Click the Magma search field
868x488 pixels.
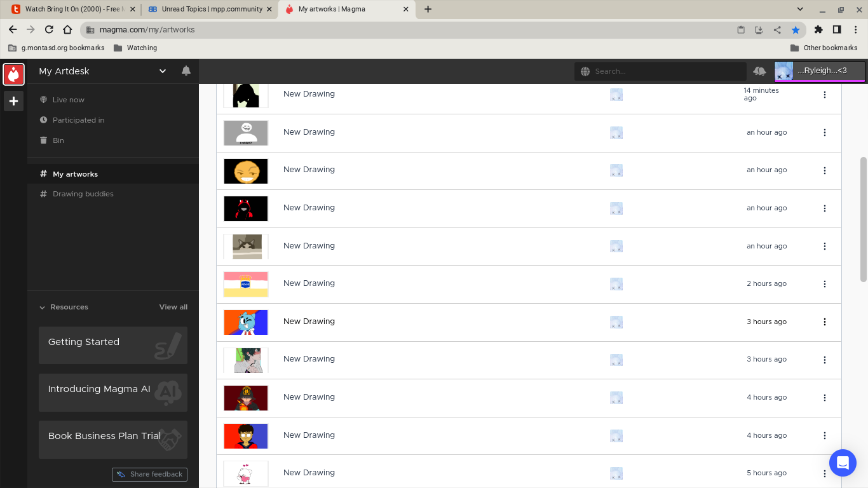[x=660, y=71]
